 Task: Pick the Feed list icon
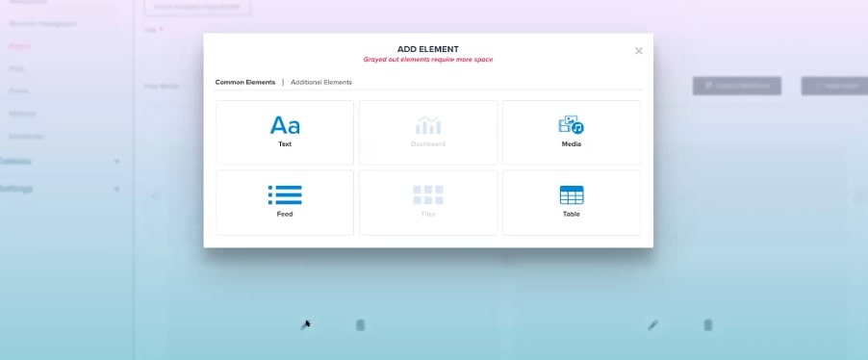point(285,195)
